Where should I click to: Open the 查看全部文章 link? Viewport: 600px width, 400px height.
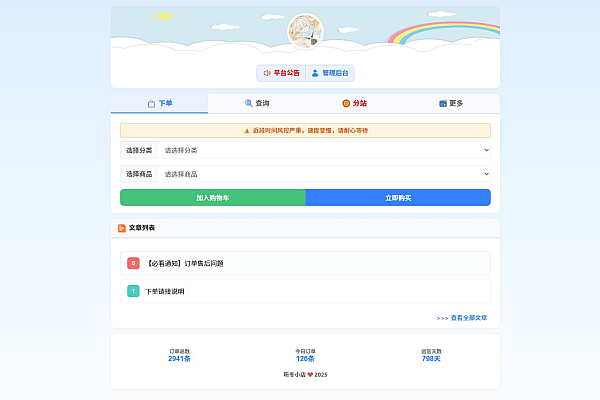[462, 318]
